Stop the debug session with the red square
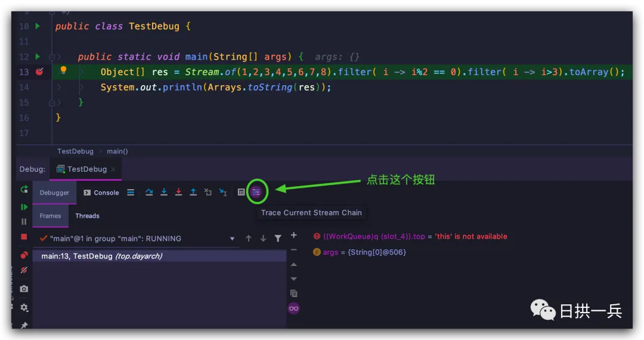Image resolution: width=644 pixels, height=340 pixels. [24, 237]
